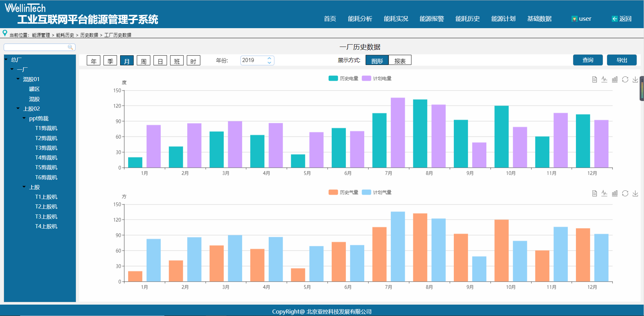This screenshot has height=316, width=644.
Task: Open 能耗实况 menu
Action: [x=396, y=19]
